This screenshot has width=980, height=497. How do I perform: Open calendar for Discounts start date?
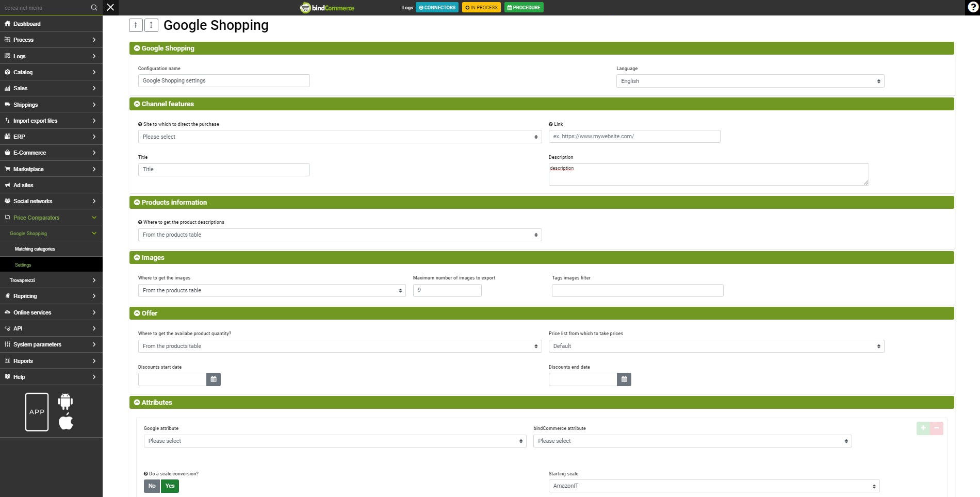pyautogui.click(x=214, y=379)
